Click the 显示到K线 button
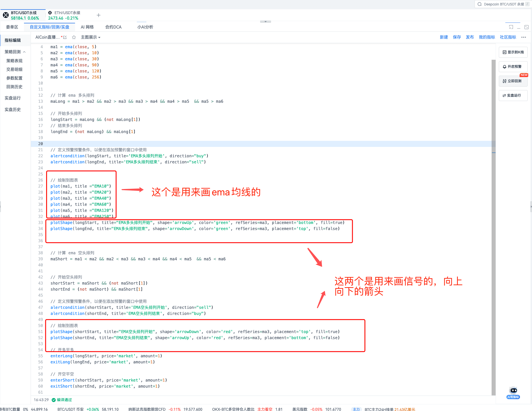The height and width of the screenshot is (411, 532). [x=513, y=52]
